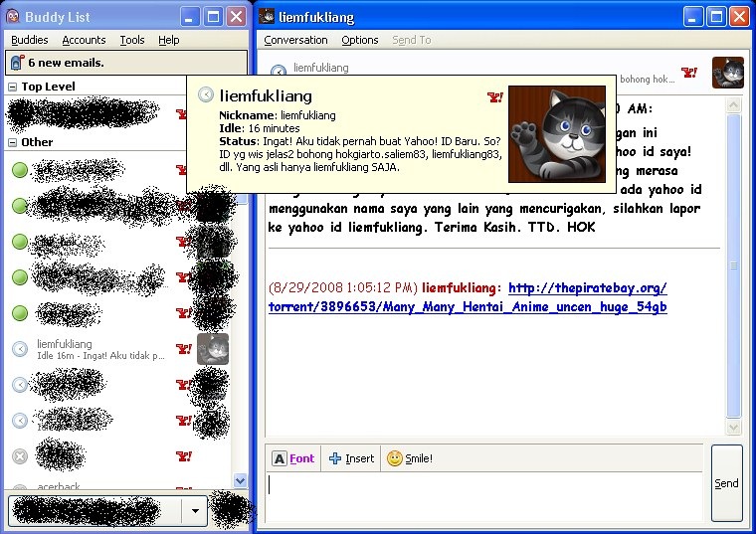This screenshot has width=756, height=534.
Task: Click the cat buddy icon in conversation header
Action: click(x=728, y=73)
